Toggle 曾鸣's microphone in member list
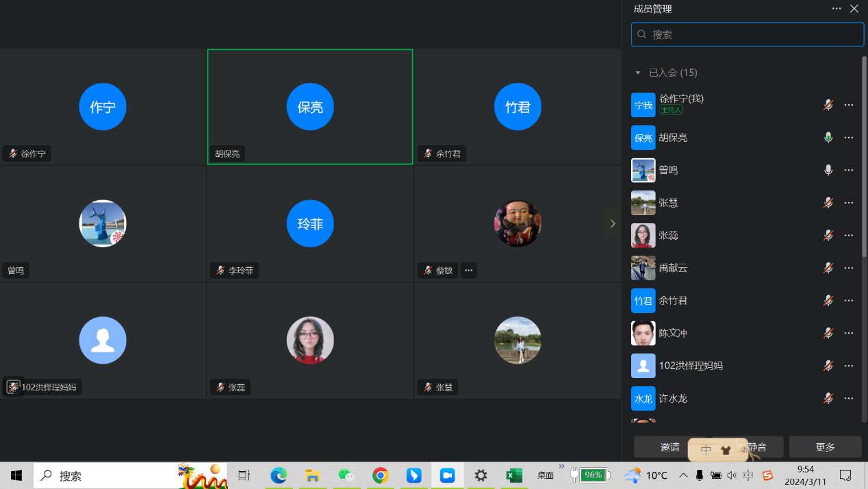Viewport: 868px width, 489px height. (828, 170)
